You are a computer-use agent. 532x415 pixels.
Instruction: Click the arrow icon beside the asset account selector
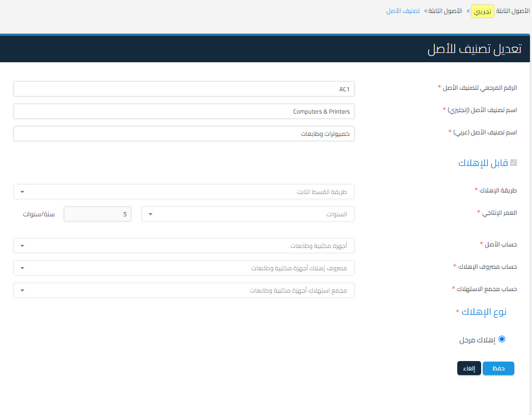click(22, 245)
